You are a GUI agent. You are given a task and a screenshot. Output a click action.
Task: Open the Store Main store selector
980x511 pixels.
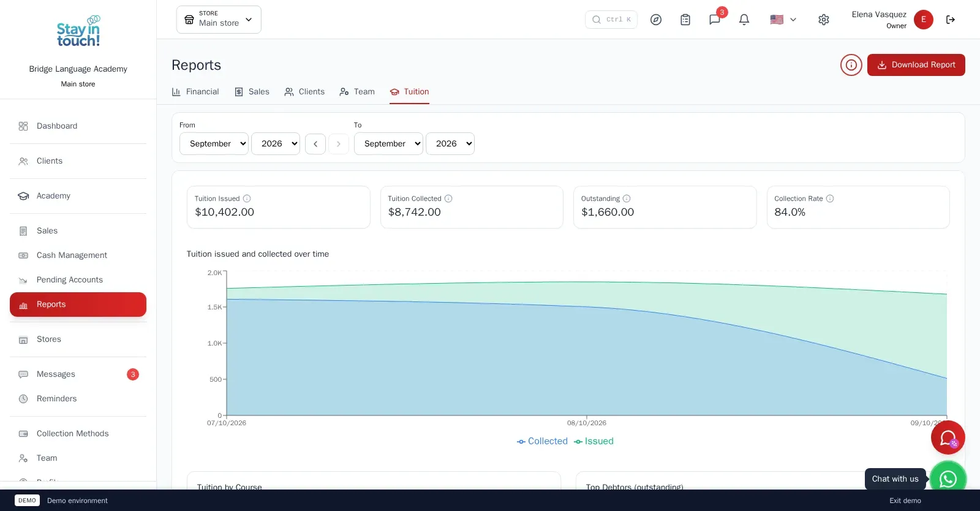[219, 20]
